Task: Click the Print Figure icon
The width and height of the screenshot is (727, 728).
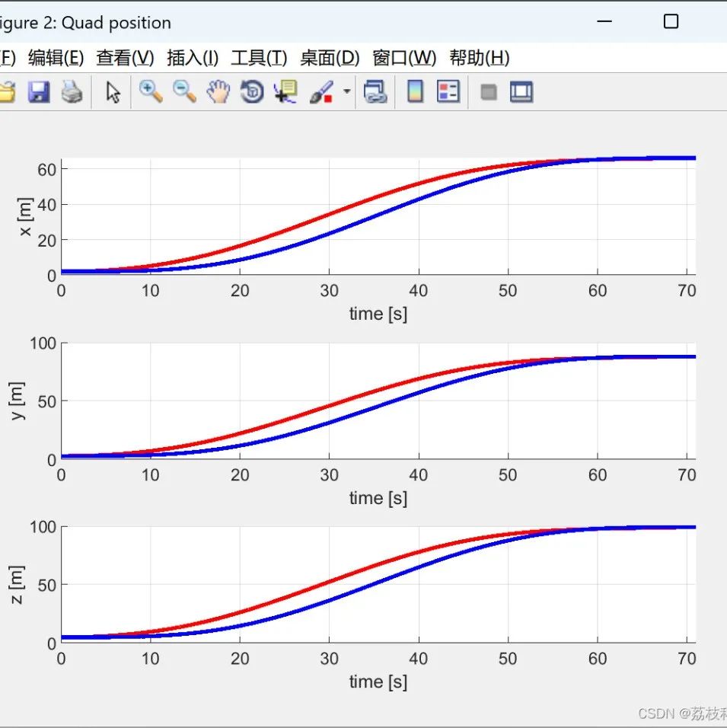Action: [x=72, y=91]
